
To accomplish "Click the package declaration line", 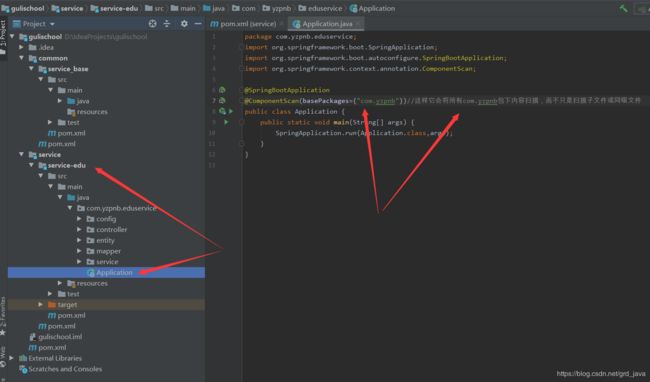I will (x=300, y=37).
